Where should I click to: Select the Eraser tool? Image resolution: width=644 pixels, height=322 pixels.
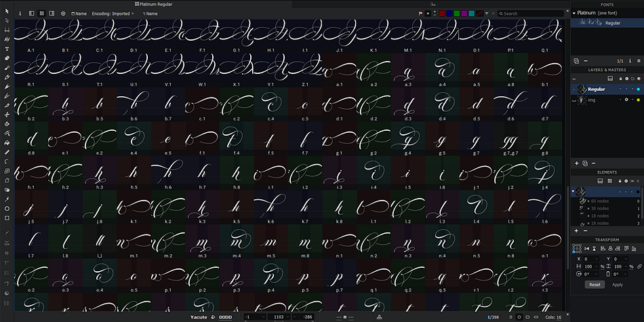[x=7, y=58]
